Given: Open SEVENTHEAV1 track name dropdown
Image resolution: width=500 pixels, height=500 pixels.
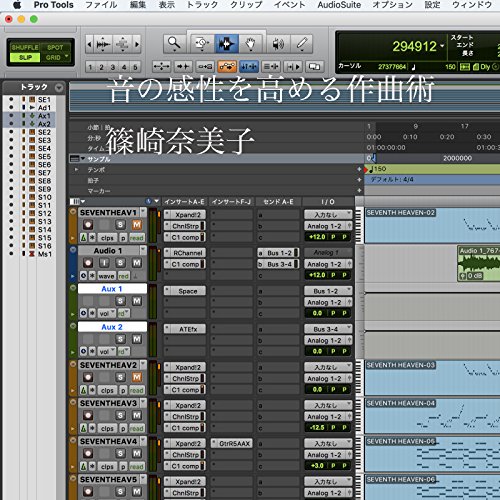Looking at the screenshot, I should [x=143, y=212].
